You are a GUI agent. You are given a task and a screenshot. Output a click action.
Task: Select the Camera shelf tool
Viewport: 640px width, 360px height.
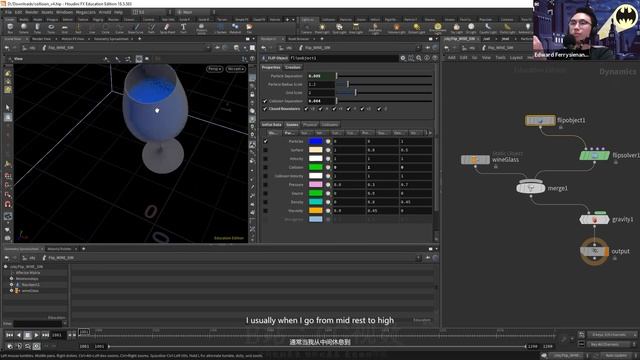(306, 28)
